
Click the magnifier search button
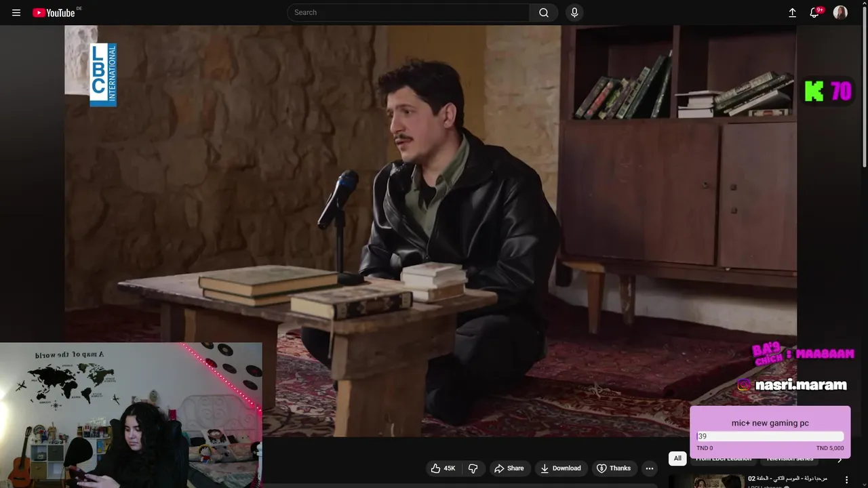[544, 12]
